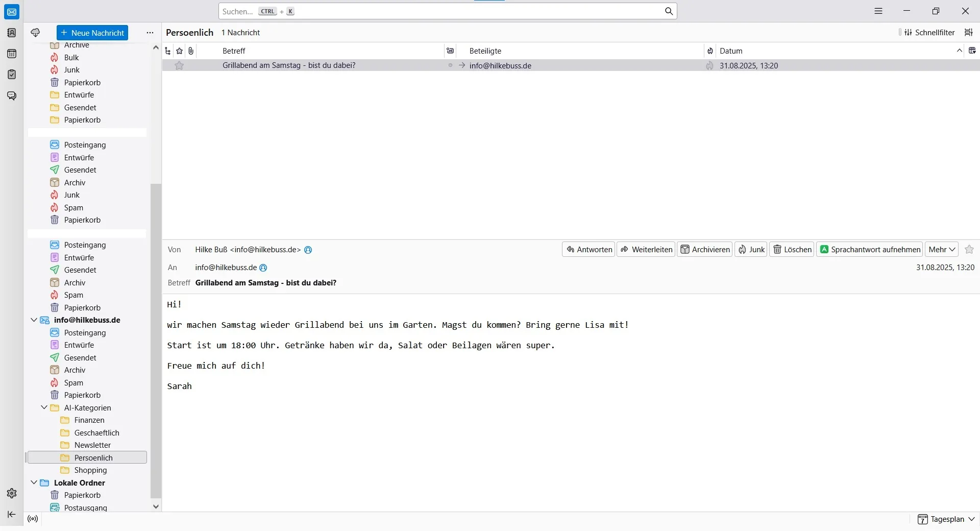Viewport: 980px width, 531px height.
Task: Click the magnifier icon in search bar
Action: 669,11
